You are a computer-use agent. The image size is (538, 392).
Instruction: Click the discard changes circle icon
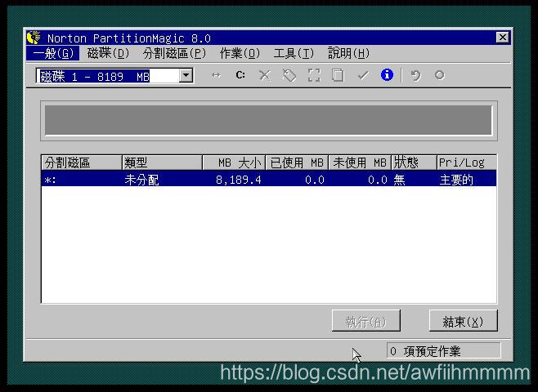click(440, 75)
